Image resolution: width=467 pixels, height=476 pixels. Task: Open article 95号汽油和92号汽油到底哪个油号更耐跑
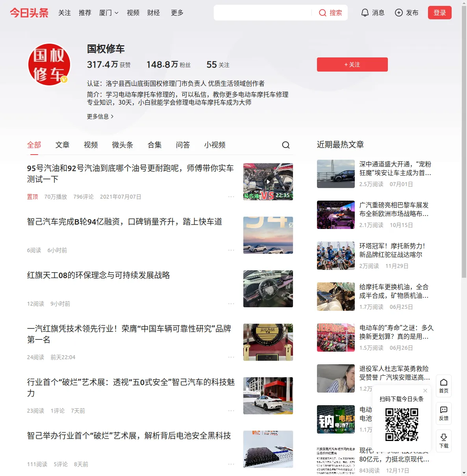130,173
